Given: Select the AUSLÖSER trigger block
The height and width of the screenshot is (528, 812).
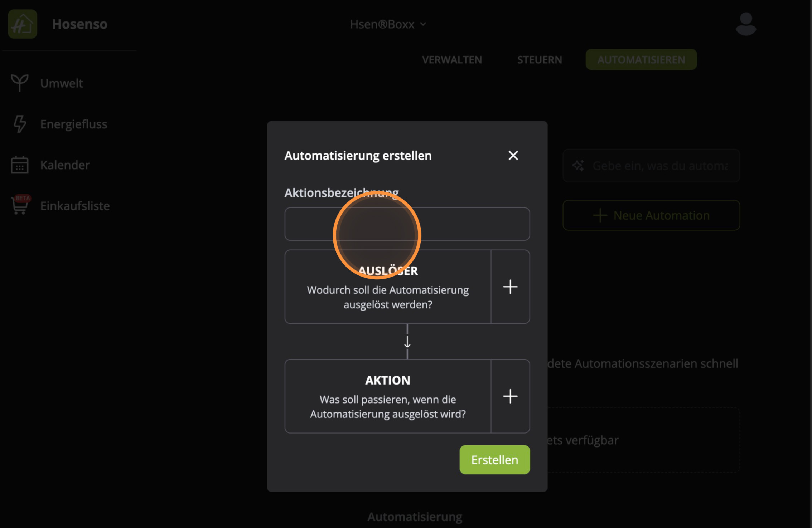Looking at the screenshot, I should 388,287.
